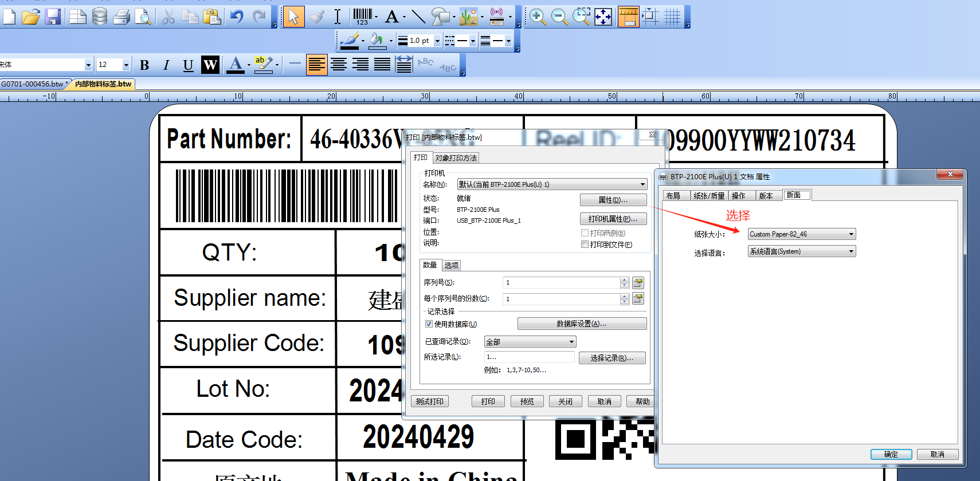Switch to the 对象打印方法 tab
The image size is (980, 481).
(456, 158)
